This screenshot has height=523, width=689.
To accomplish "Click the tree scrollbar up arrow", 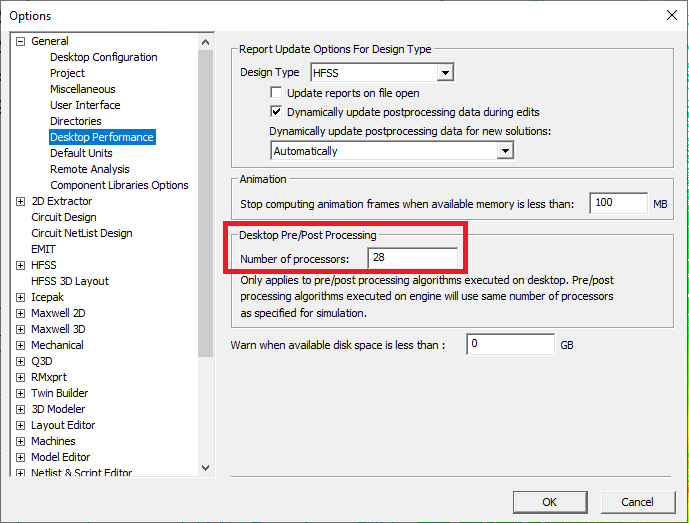I will tap(205, 42).
